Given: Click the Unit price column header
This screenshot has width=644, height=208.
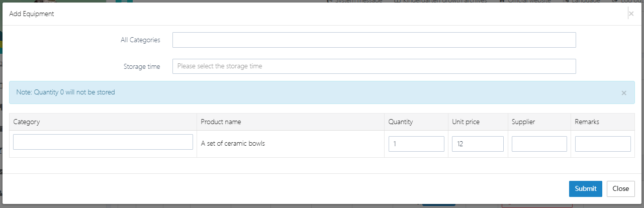Looking at the screenshot, I should [466, 122].
